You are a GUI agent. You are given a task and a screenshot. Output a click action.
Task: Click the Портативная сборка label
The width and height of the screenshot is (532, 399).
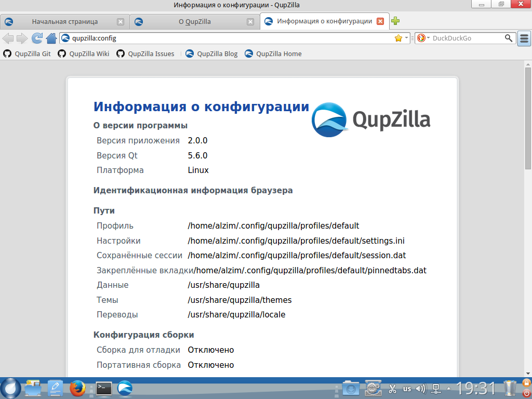(x=139, y=365)
